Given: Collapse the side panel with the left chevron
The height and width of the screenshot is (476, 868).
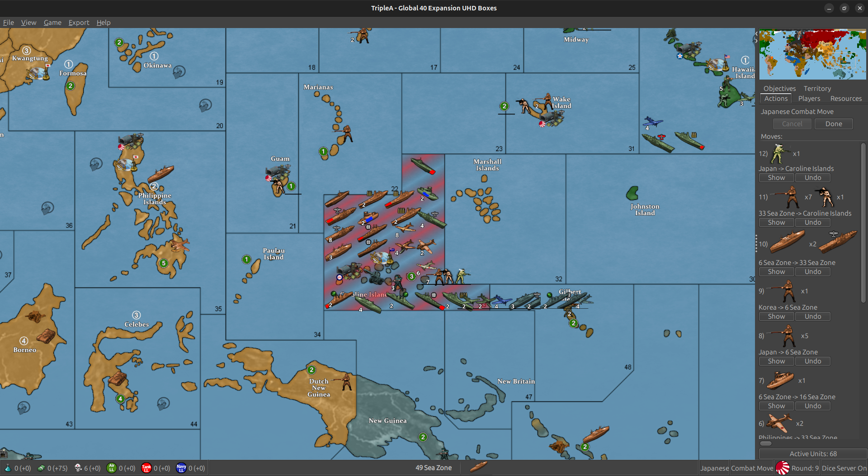Looking at the screenshot, I should coord(756,34).
